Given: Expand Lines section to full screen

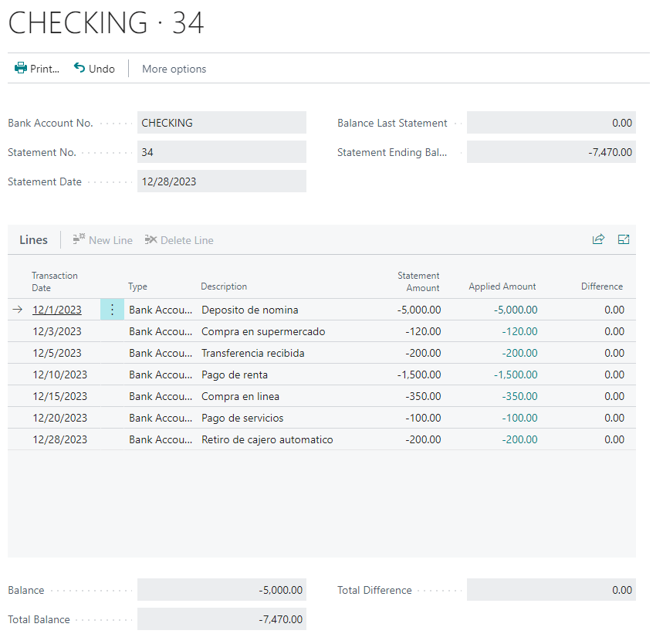Looking at the screenshot, I should pos(624,239).
